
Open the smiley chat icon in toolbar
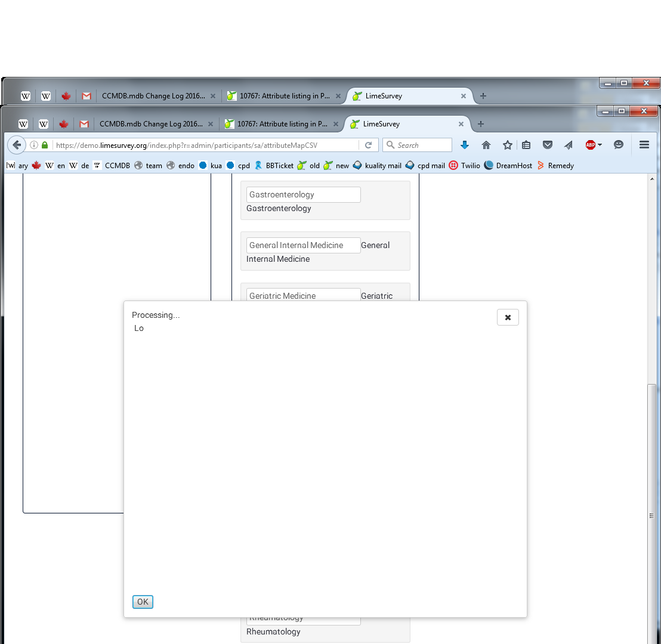(619, 145)
